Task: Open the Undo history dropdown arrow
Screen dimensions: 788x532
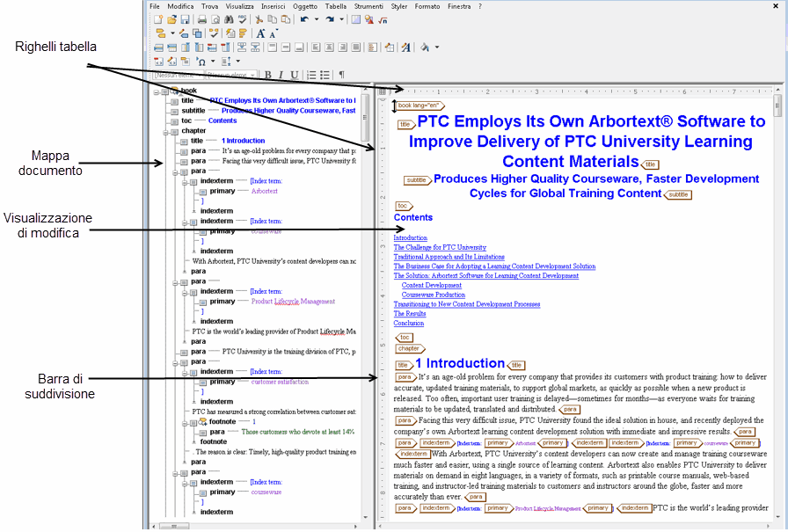Action: [317, 19]
